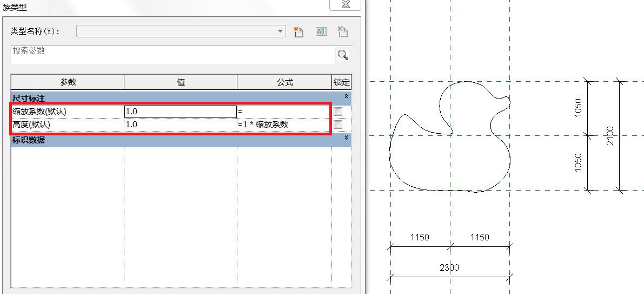The height and width of the screenshot is (294, 644).
Task: Click the 公式 column header
Action: [284, 82]
